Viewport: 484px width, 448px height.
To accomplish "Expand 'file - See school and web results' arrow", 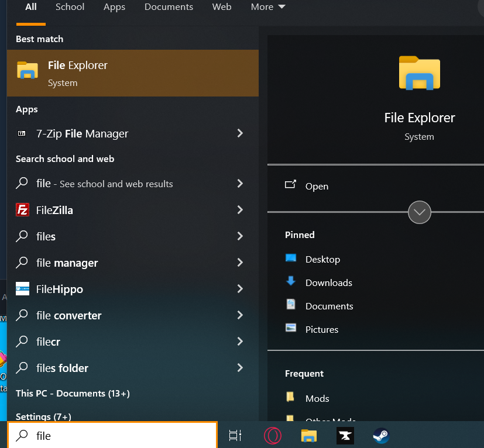I will pyautogui.click(x=240, y=184).
